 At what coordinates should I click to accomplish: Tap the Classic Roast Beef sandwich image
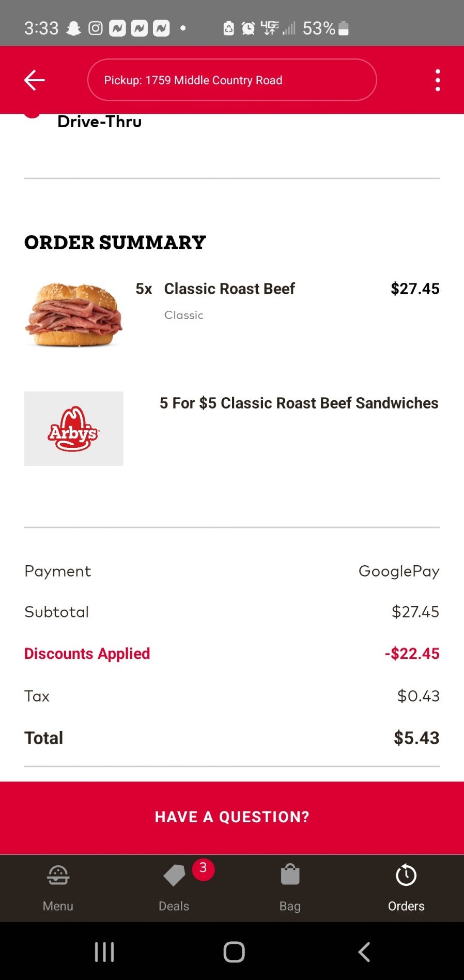74,314
